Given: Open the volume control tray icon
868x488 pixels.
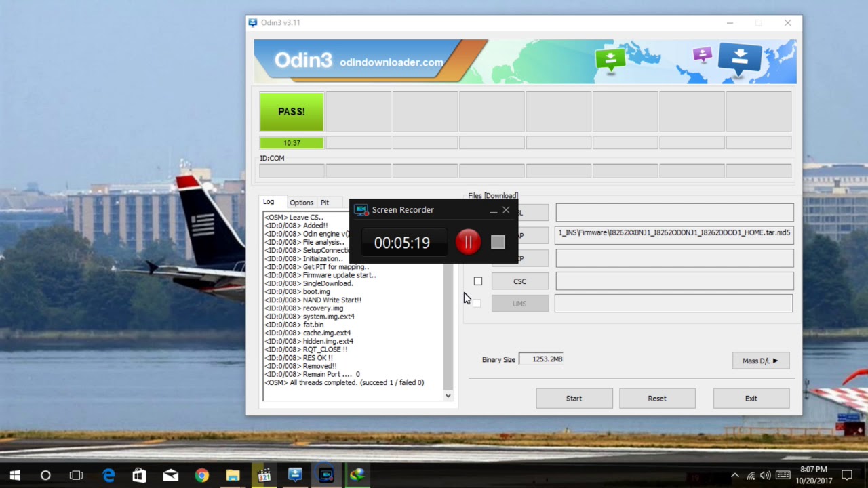Looking at the screenshot, I should coord(766,475).
